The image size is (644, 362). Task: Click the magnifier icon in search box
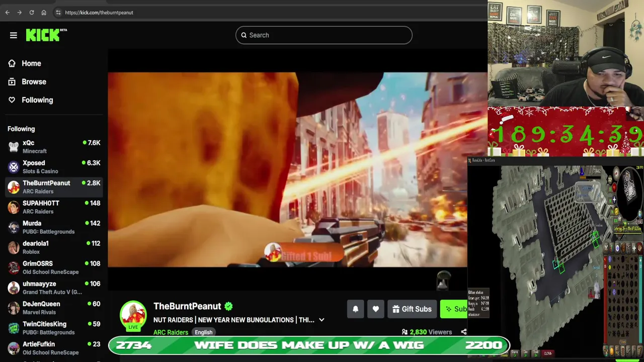[x=244, y=35]
